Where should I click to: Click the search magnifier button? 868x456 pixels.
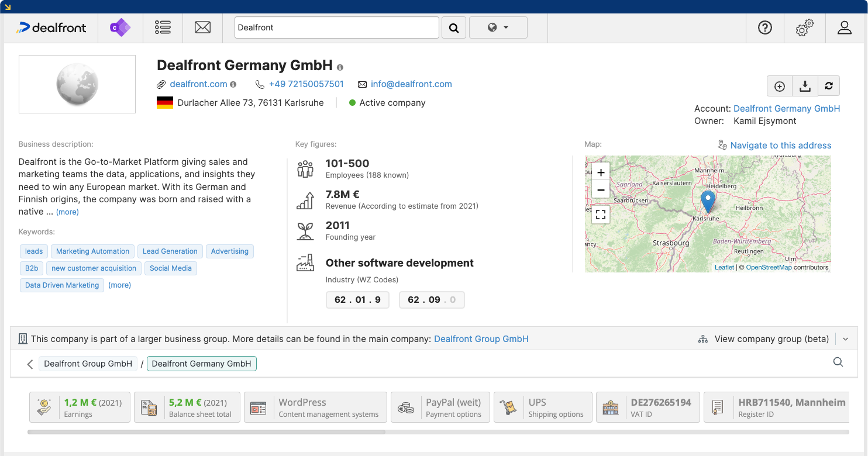[453, 27]
